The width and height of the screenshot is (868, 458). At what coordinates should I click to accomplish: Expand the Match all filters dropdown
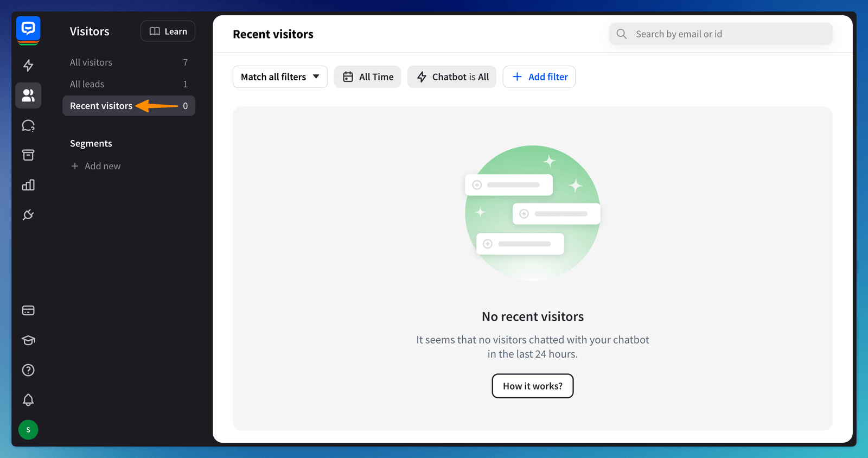[x=280, y=77]
